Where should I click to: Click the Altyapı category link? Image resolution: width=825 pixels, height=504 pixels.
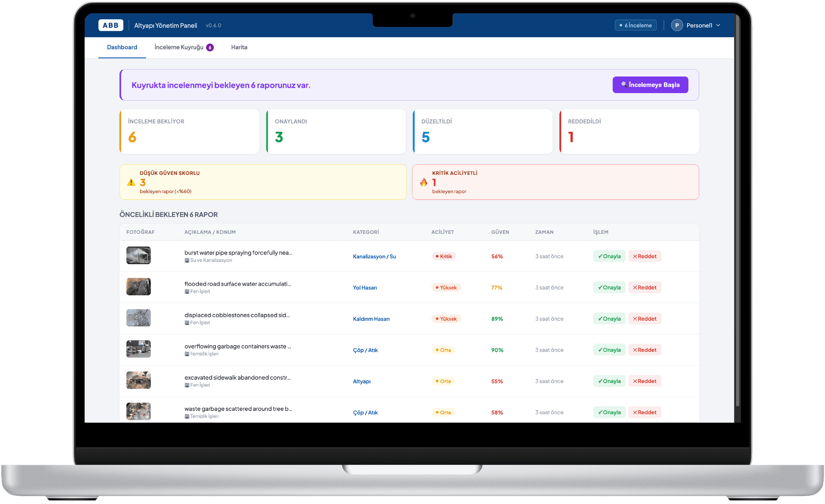click(361, 381)
